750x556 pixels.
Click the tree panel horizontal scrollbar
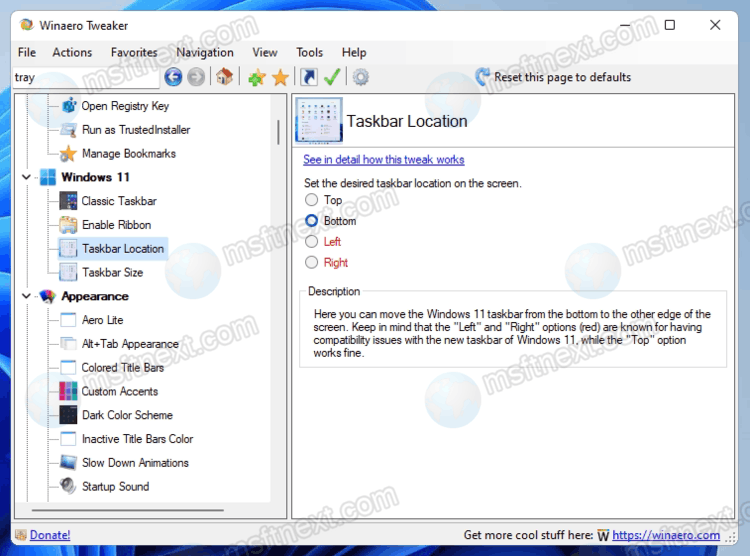point(128,510)
